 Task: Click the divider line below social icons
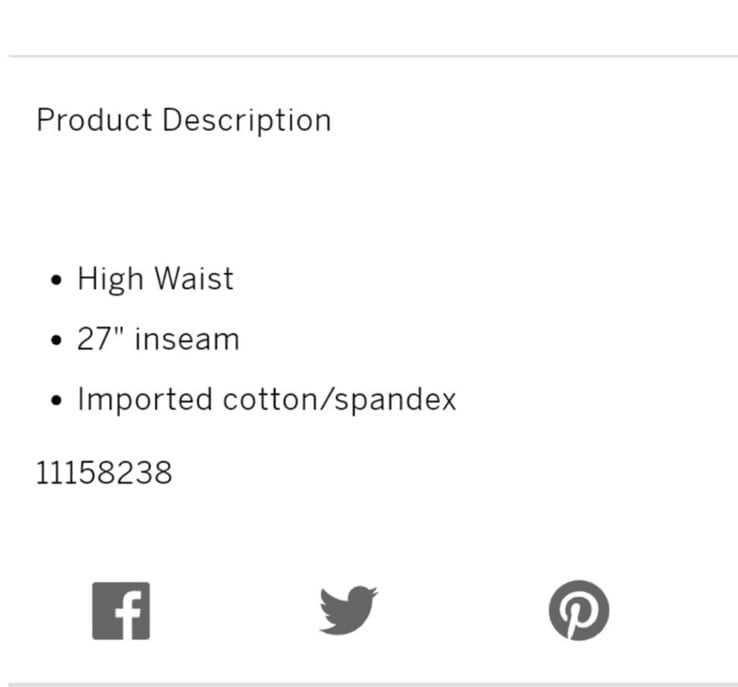373,684
